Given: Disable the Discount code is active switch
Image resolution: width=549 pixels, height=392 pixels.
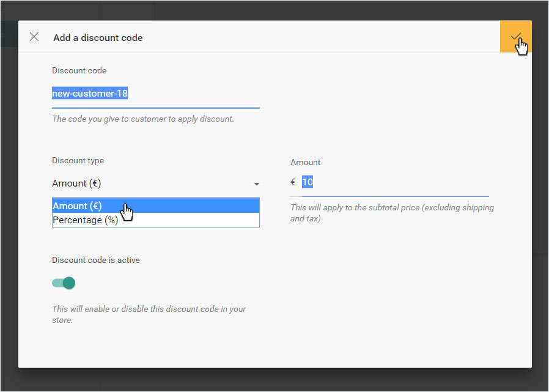Looking at the screenshot, I should (64, 283).
